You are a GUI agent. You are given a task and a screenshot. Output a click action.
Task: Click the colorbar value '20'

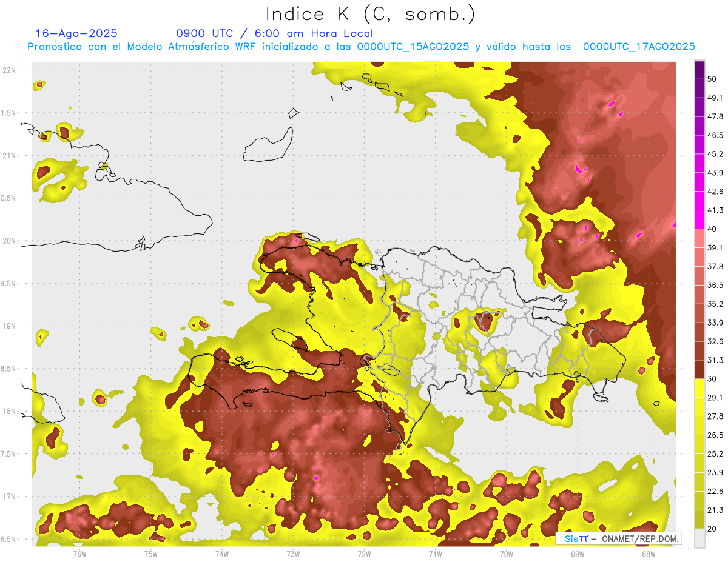[712, 529]
